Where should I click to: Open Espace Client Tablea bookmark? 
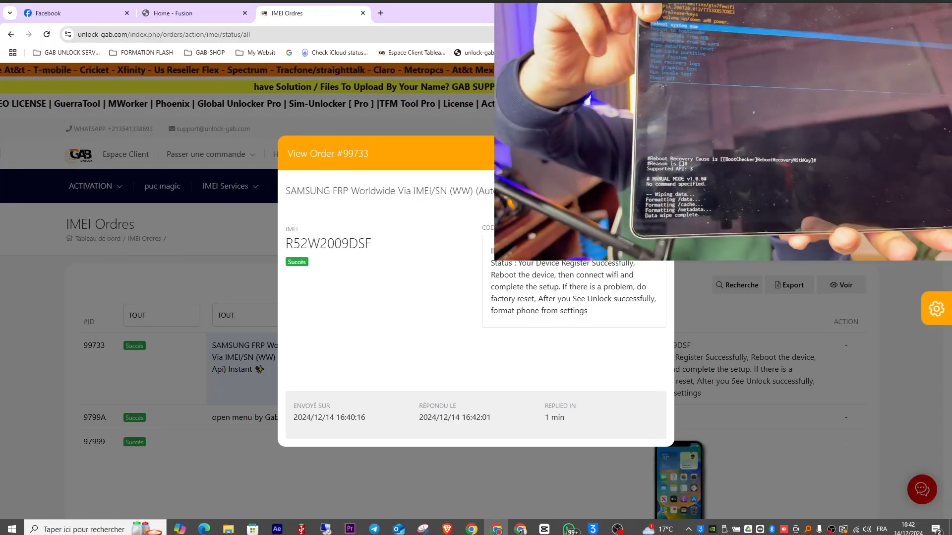412,53
